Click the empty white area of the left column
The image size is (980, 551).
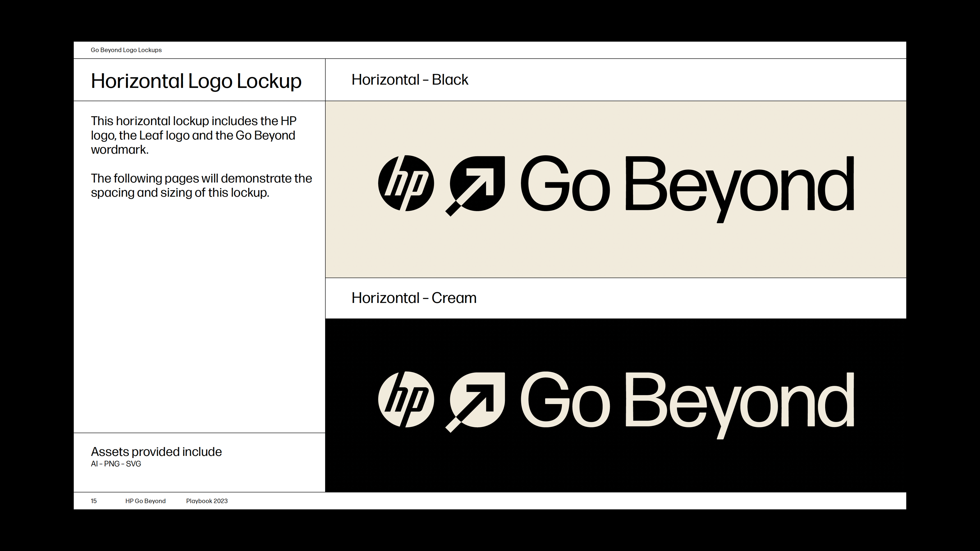point(199,316)
